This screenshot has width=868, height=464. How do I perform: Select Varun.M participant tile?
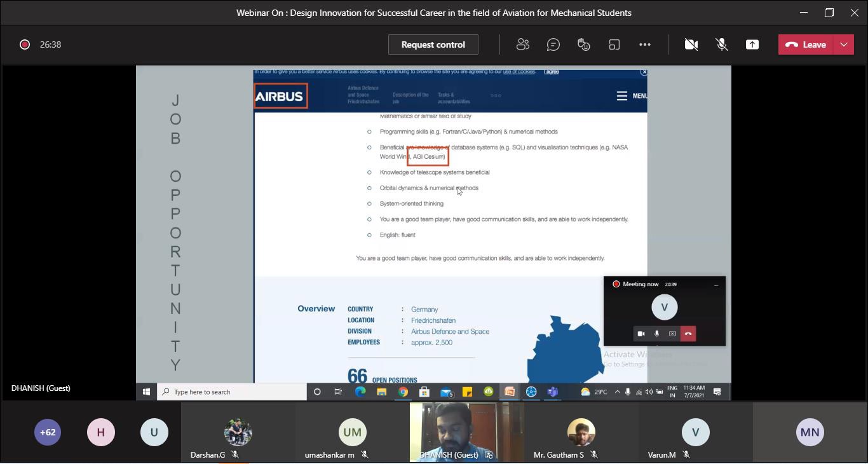point(695,432)
